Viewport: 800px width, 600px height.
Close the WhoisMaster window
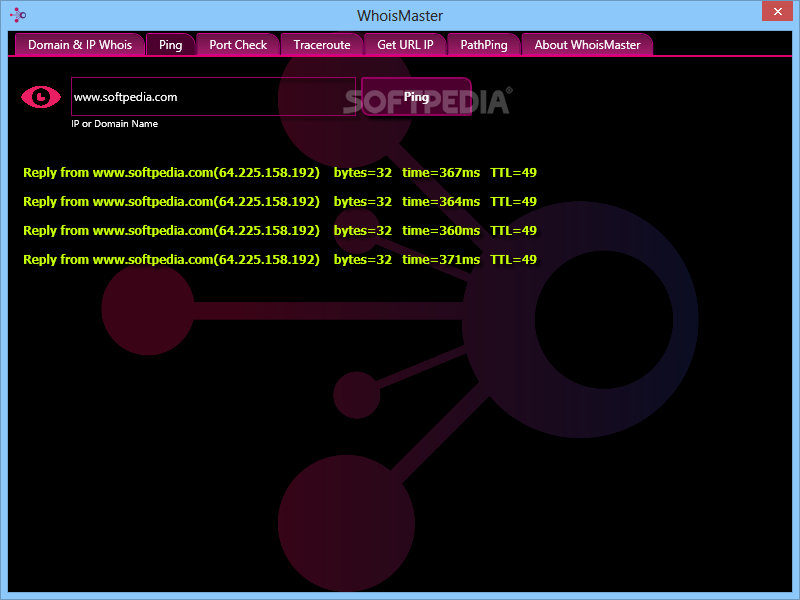pos(777,11)
